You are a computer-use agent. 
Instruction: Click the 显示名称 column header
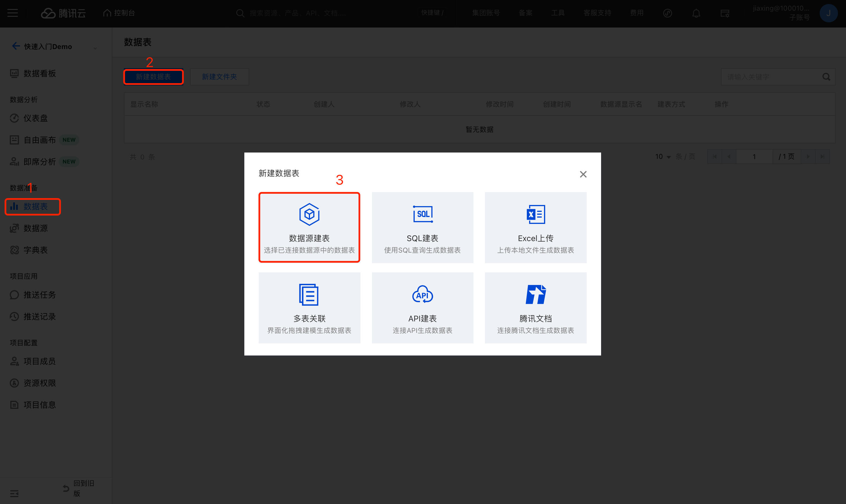pos(144,104)
